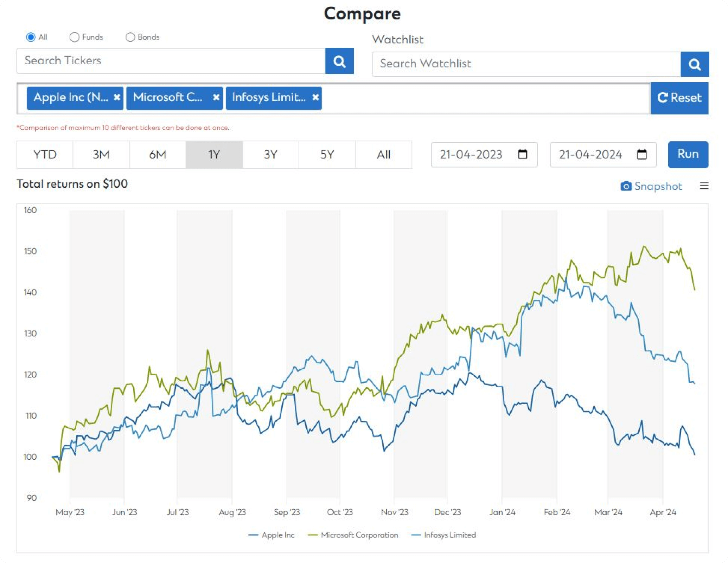Click the Search Tickers magnifier button

click(x=339, y=61)
